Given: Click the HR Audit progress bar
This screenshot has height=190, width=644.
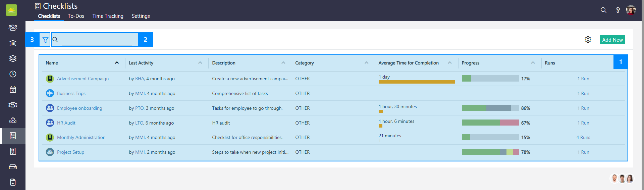Looking at the screenshot, I should [490, 123].
